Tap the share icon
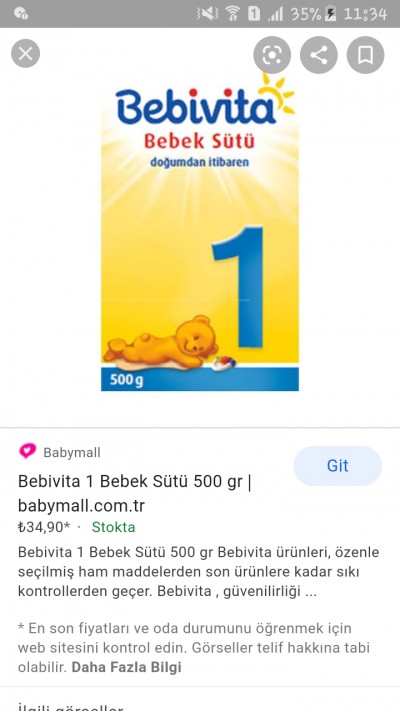Screen dimensions: 400x711 click(x=319, y=55)
